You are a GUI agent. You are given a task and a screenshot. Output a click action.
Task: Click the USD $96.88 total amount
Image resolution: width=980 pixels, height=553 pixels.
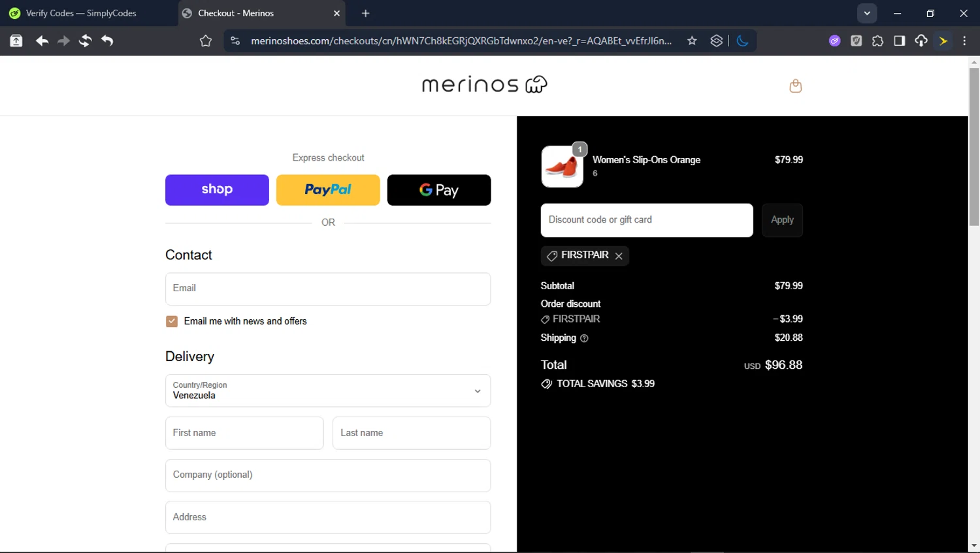tap(773, 365)
